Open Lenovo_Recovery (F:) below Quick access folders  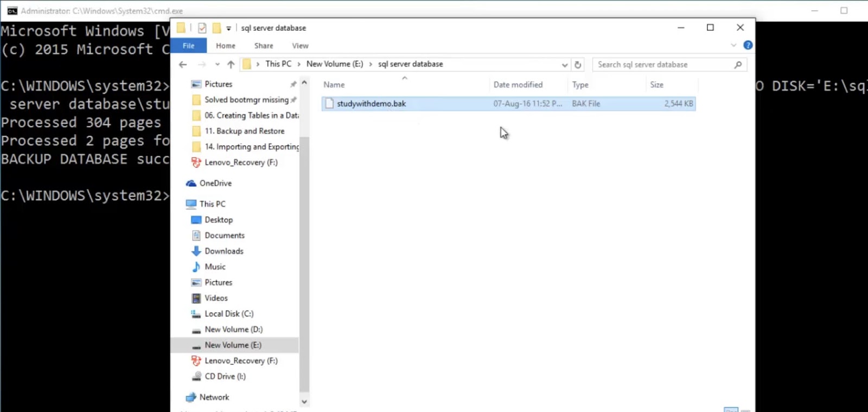click(x=241, y=162)
